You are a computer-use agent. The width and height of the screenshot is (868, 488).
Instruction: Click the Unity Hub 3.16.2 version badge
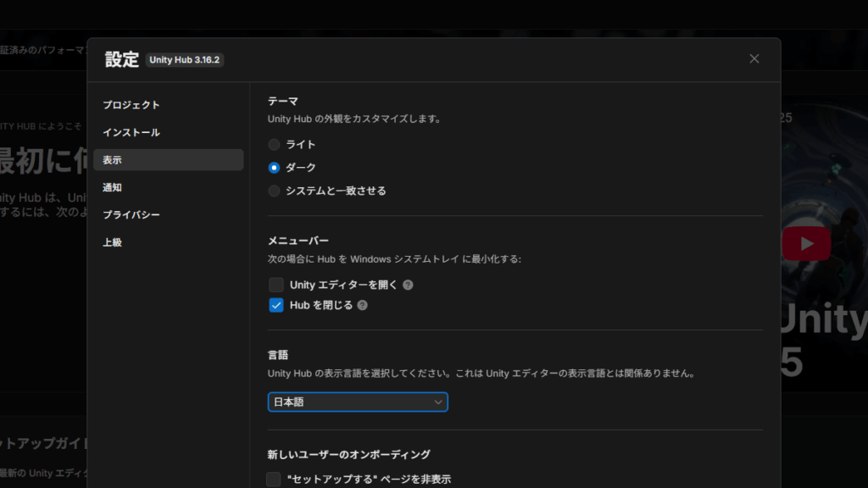185,60
